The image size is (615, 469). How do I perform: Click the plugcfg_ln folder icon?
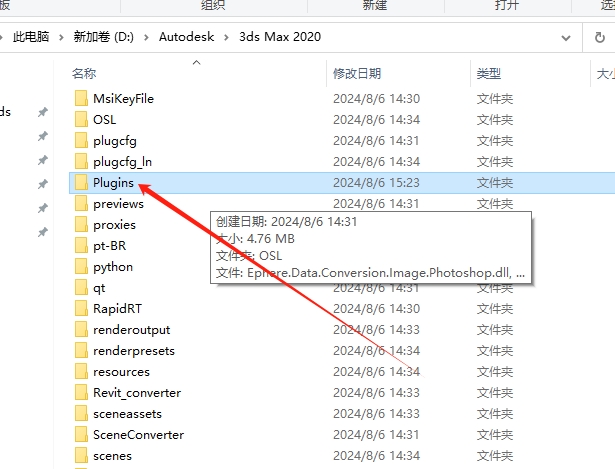(81, 162)
